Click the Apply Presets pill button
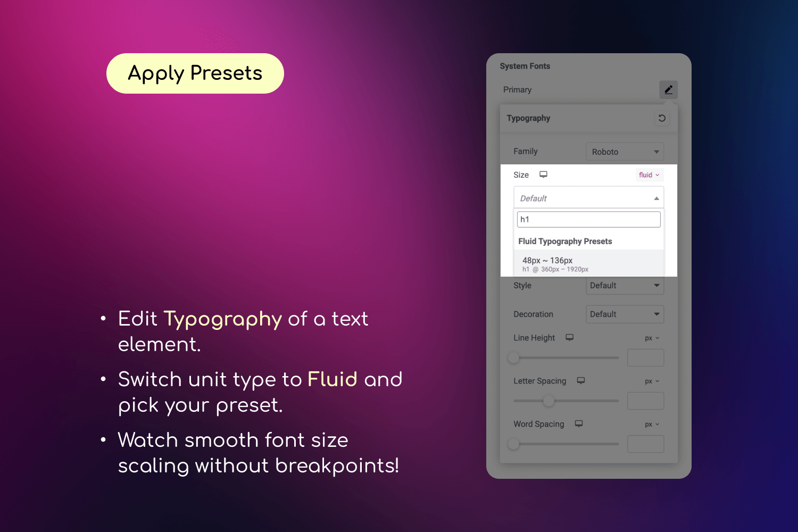This screenshot has height=532, width=798. tap(195, 73)
